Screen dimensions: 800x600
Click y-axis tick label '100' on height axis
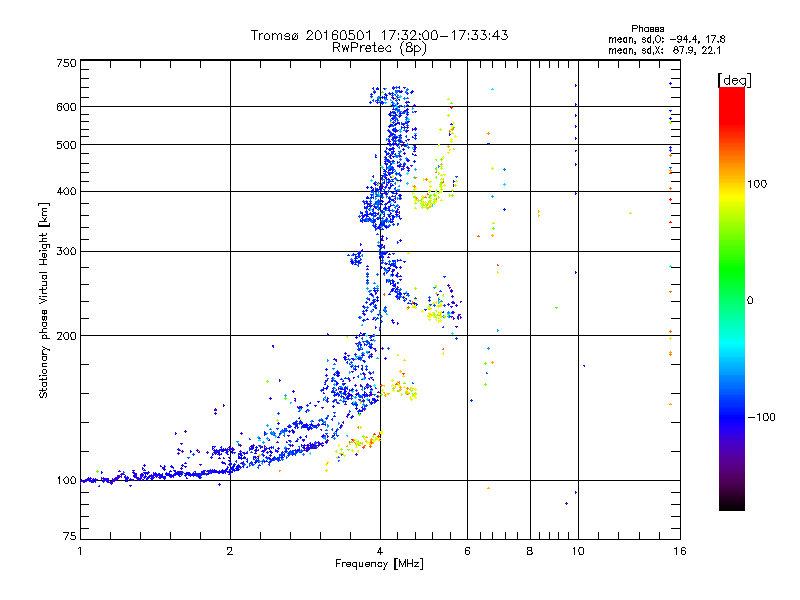(67, 481)
